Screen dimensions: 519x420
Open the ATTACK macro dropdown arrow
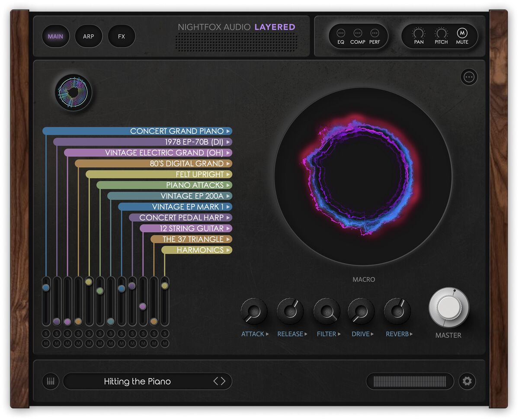tap(267, 334)
